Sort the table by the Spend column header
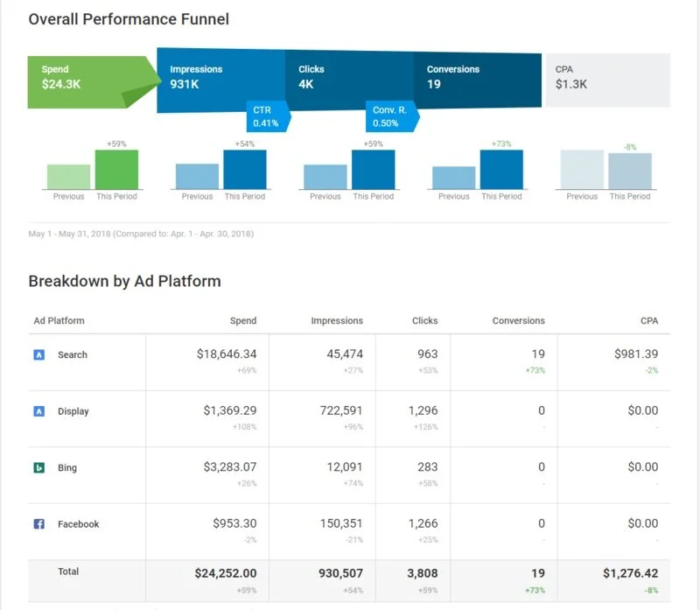Image resolution: width=700 pixels, height=610 pixels. pos(242,320)
